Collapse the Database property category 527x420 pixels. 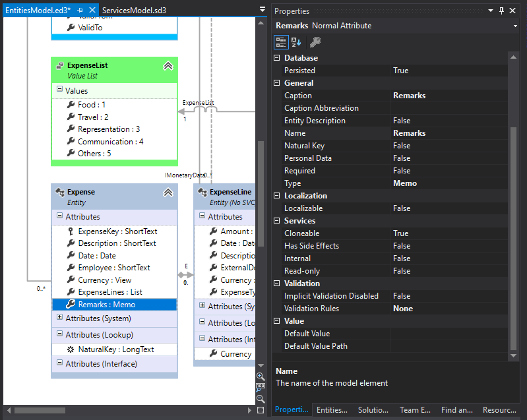[276, 58]
